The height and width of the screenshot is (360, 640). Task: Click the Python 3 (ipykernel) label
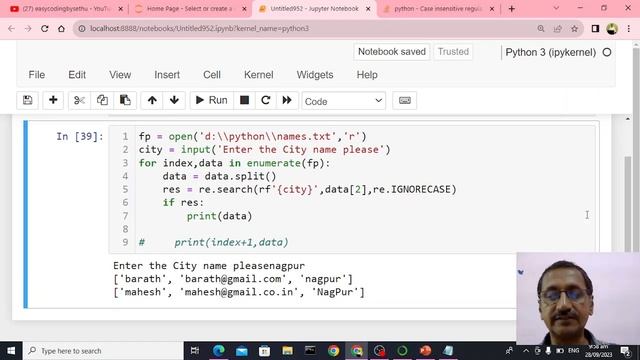point(551,52)
